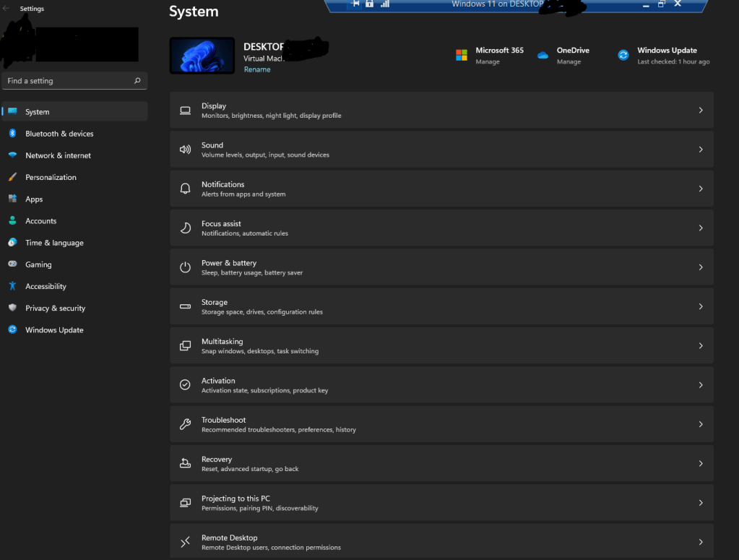Click the Accessibility figure icon in sidebar
This screenshot has height=560, width=739.
(x=12, y=286)
